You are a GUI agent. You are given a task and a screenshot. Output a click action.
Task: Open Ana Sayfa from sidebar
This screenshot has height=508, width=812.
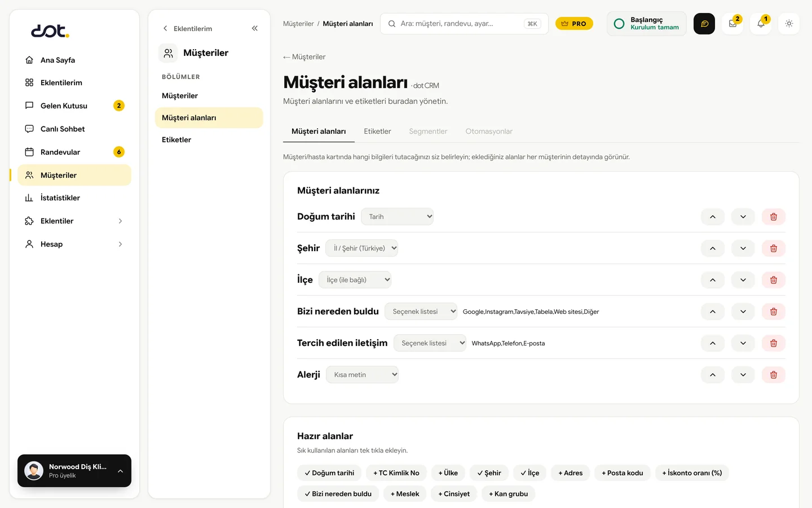coord(74,60)
